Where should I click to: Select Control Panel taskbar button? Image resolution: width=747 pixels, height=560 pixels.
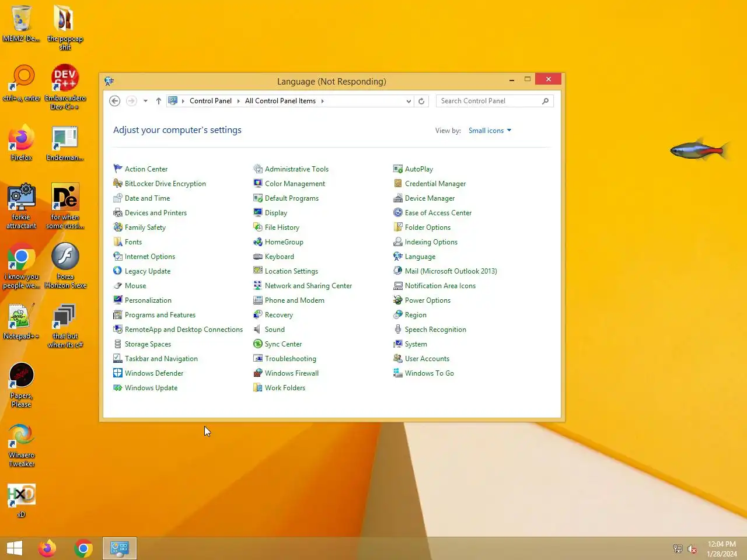pyautogui.click(x=120, y=548)
